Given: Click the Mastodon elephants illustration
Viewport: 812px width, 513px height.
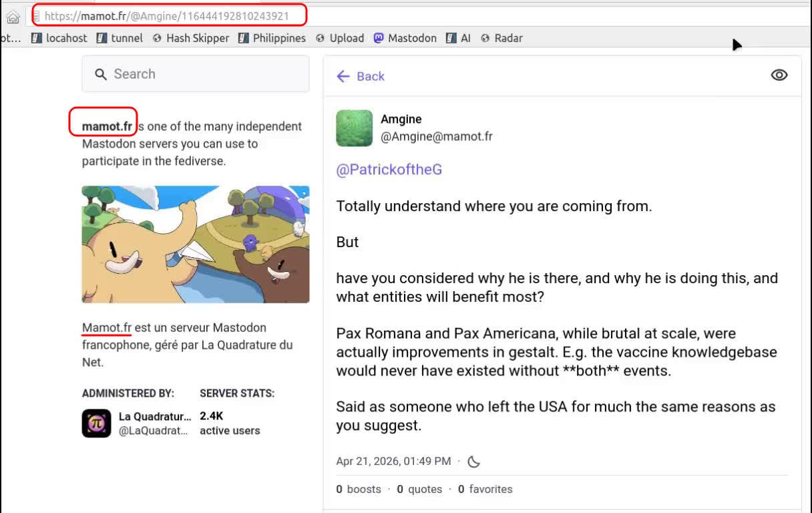Looking at the screenshot, I should [196, 244].
